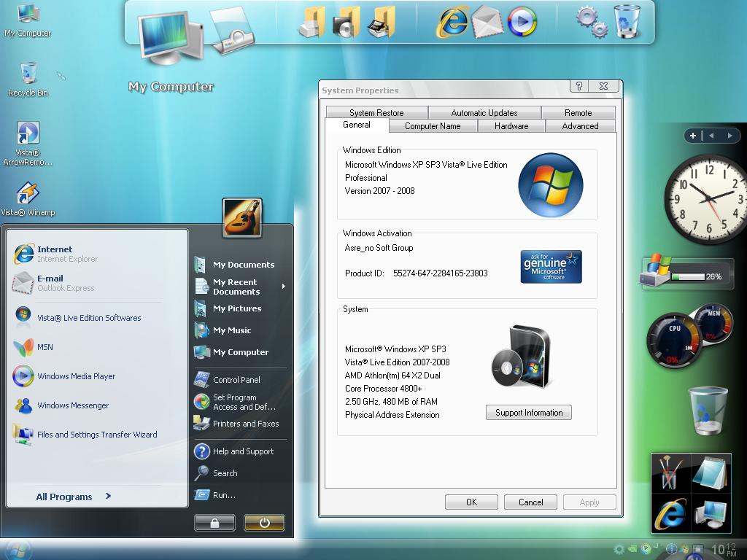Open My Computer icon in top dock

tap(169, 37)
